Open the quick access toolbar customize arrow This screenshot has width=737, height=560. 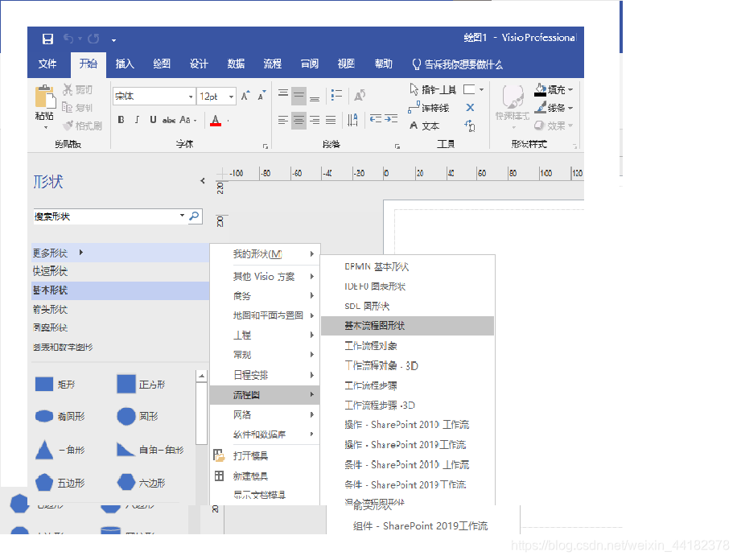click(113, 40)
